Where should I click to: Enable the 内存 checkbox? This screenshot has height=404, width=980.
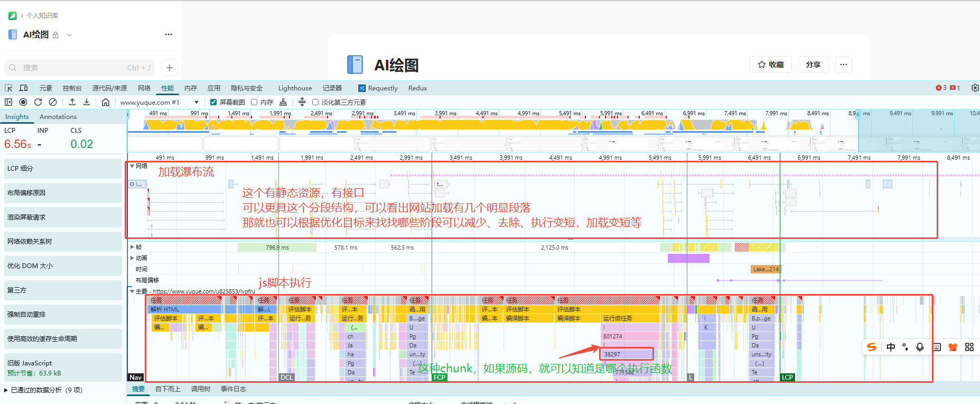tap(254, 102)
